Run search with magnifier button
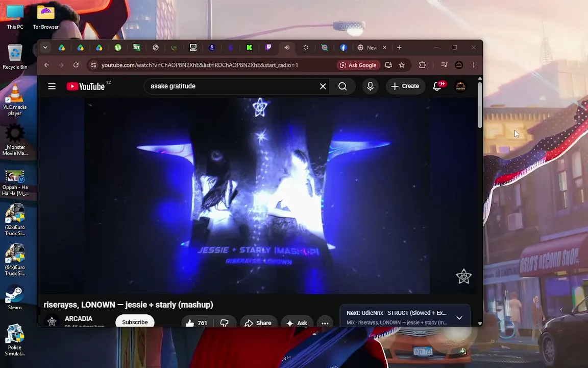Image resolution: width=588 pixels, height=368 pixels. pyautogui.click(x=342, y=86)
